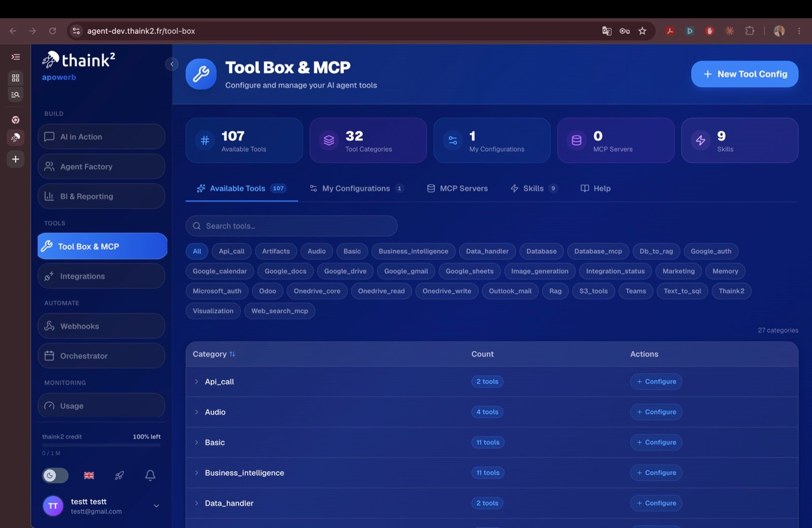This screenshot has width=812, height=528.
Task: Click Configure for Data_handler
Action: click(x=656, y=503)
